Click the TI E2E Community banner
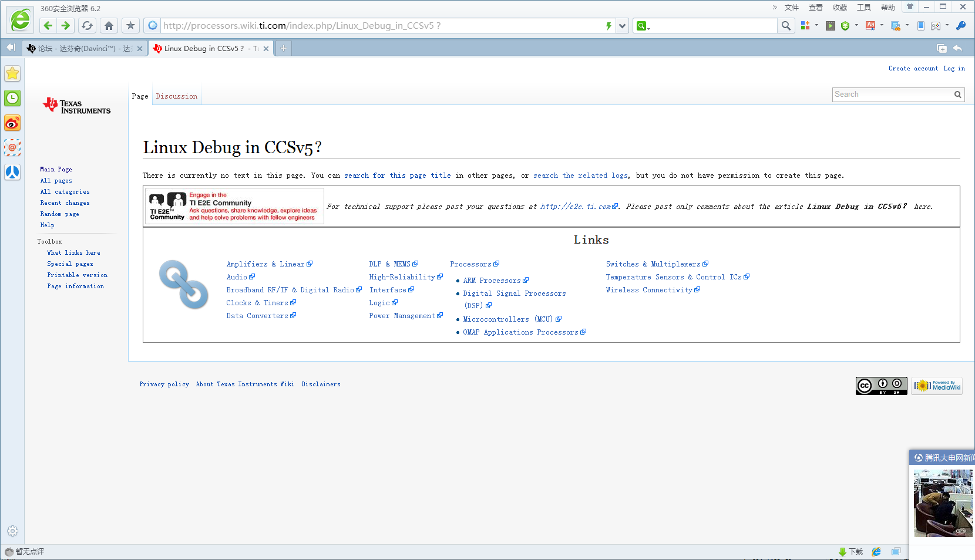The width and height of the screenshot is (975, 560). (x=234, y=206)
